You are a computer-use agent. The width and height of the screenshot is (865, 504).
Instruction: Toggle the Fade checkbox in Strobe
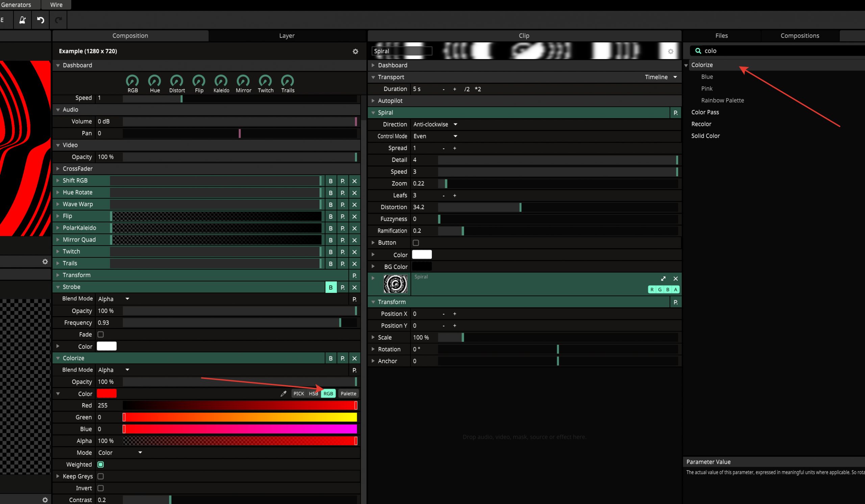(101, 334)
